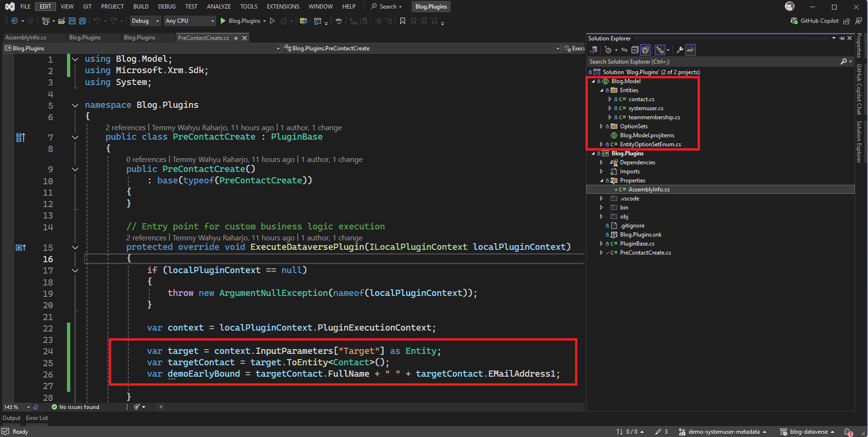Screen dimensions: 868x437
Task: Expand the Dependencies node
Action: (602, 162)
